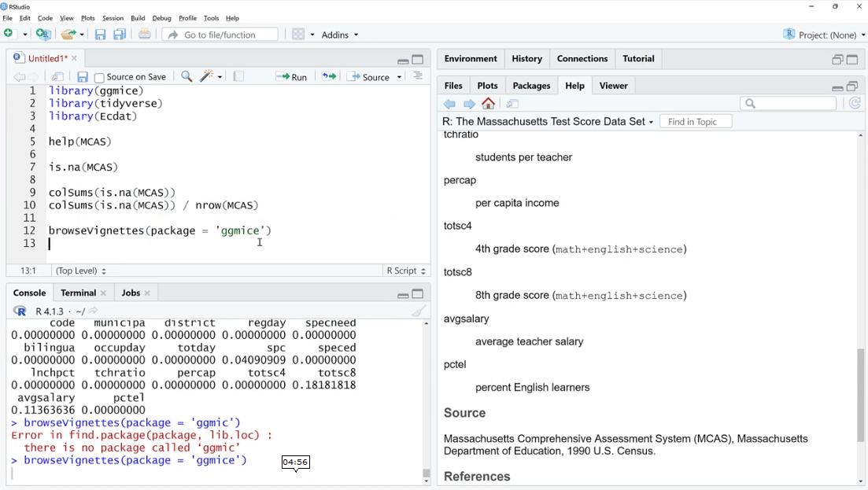This screenshot has height=490, width=868.
Task: Open the Code menu
Action: 45,18
